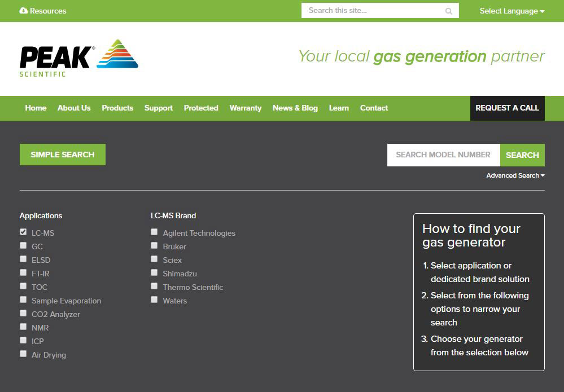
Task: Click the 'Applications' column heading
Action: [x=41, y=215]
